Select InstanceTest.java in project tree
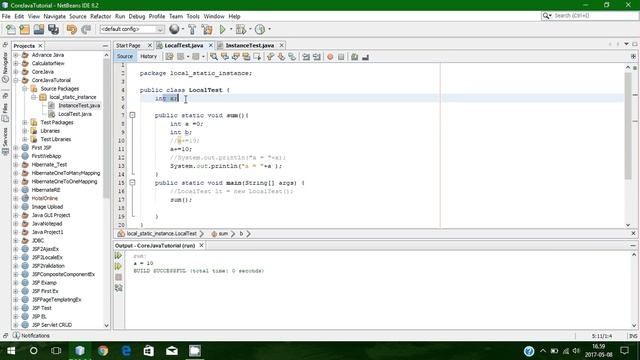Image resolution: width=640 pixels, height=360 pixels. click(x=79, y=106)
